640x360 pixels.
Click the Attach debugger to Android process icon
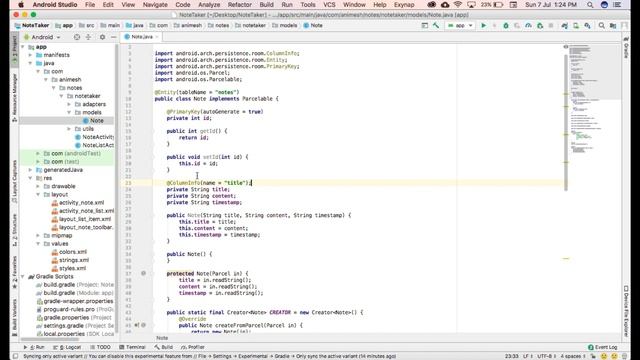point(540,25)
